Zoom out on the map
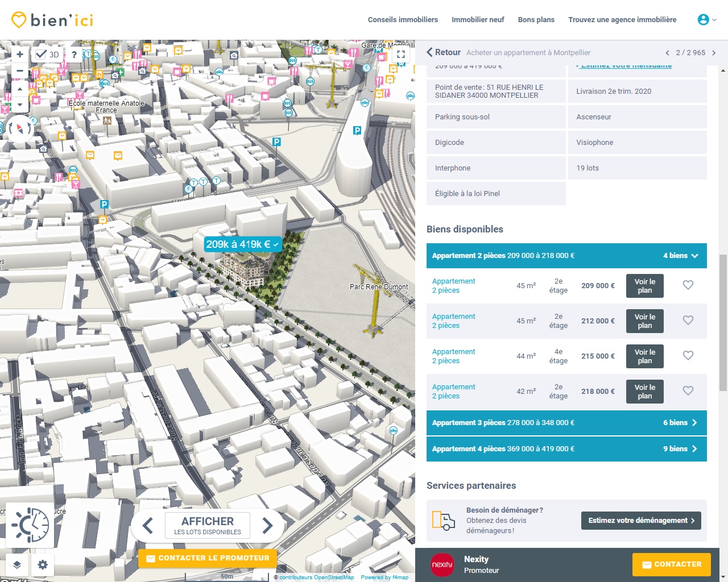The width and height of the screenshot is (728, 582). tap(20, 71)
